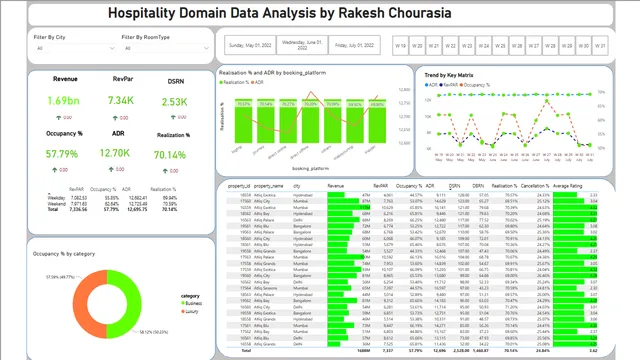Click the Total row of property table
The height and width of the screenshot is (360, 640).
click(x=412, y=351)
